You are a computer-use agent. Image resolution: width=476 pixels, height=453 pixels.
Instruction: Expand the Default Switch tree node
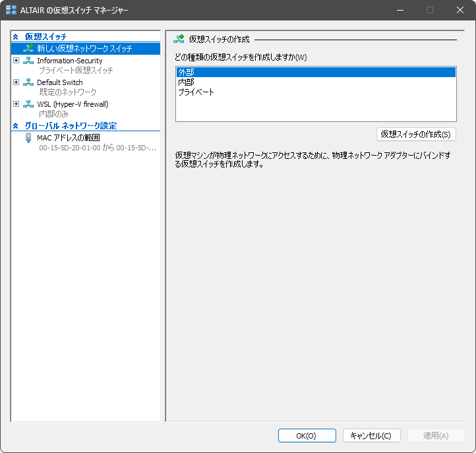[x=16, y=82]
